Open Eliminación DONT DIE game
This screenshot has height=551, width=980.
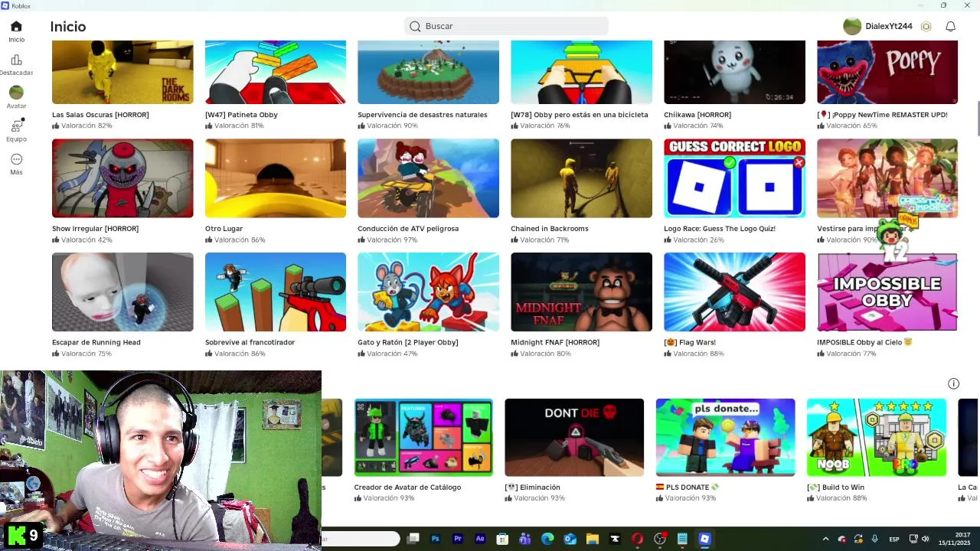coord(574,437)
